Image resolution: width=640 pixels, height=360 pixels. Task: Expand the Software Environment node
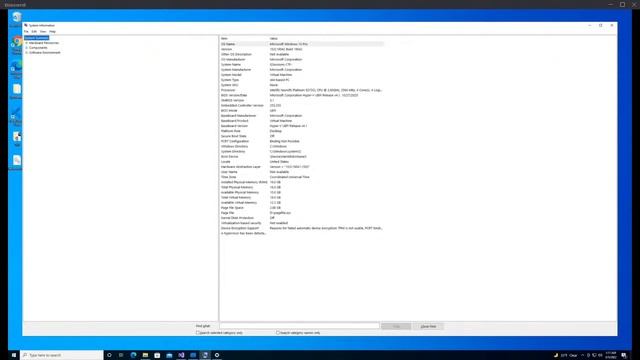click(27, 53)
